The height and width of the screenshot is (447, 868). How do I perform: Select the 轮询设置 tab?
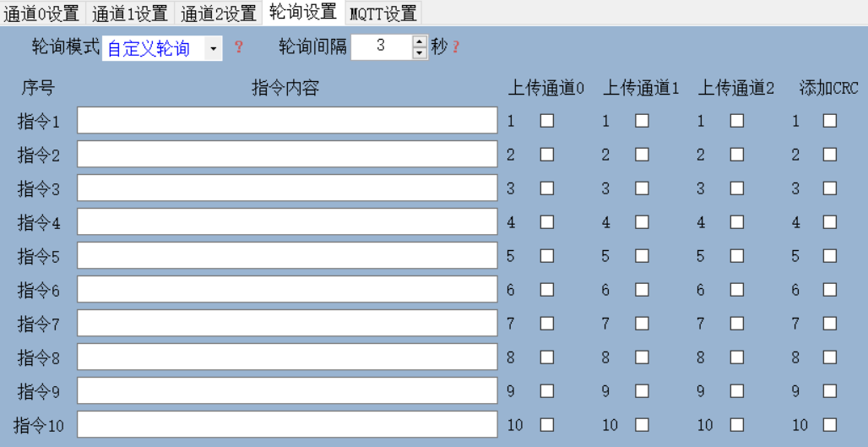303,12
